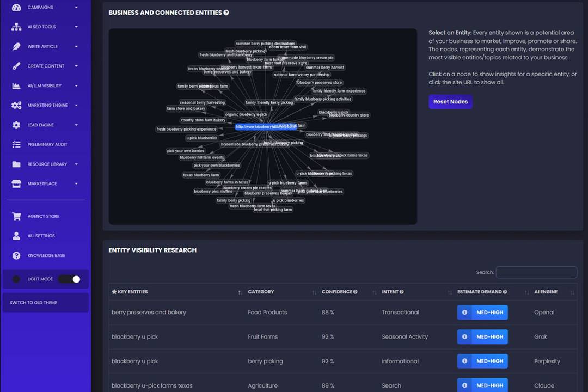Click the Create Content brush icon

tap(16, 66)
